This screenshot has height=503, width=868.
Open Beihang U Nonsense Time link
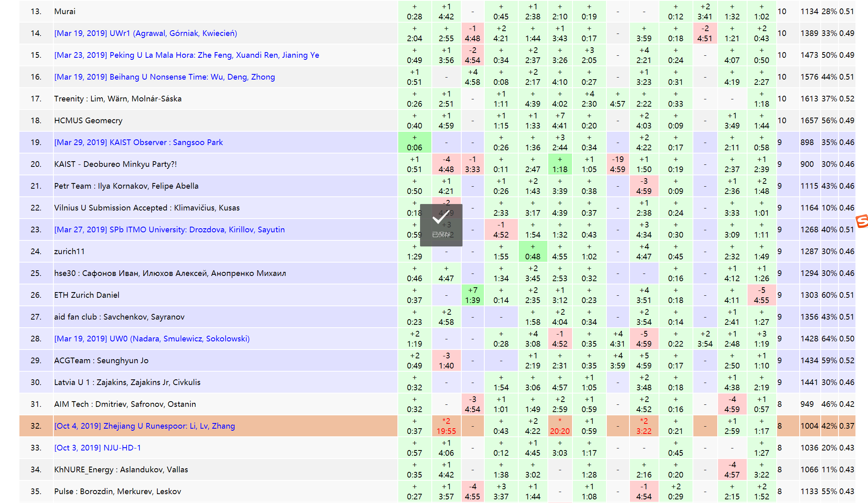pyautogui.click(x=165, y=77)
